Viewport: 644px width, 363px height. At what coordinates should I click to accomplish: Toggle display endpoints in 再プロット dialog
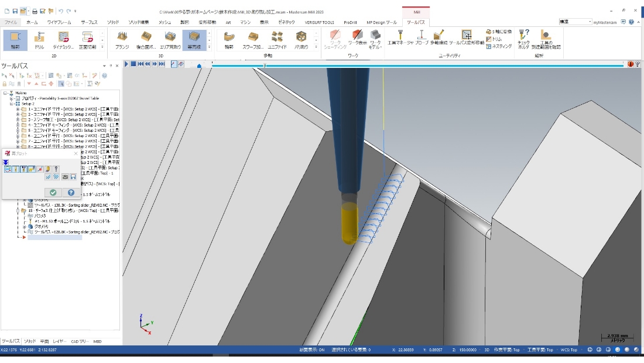pos(40,169)
